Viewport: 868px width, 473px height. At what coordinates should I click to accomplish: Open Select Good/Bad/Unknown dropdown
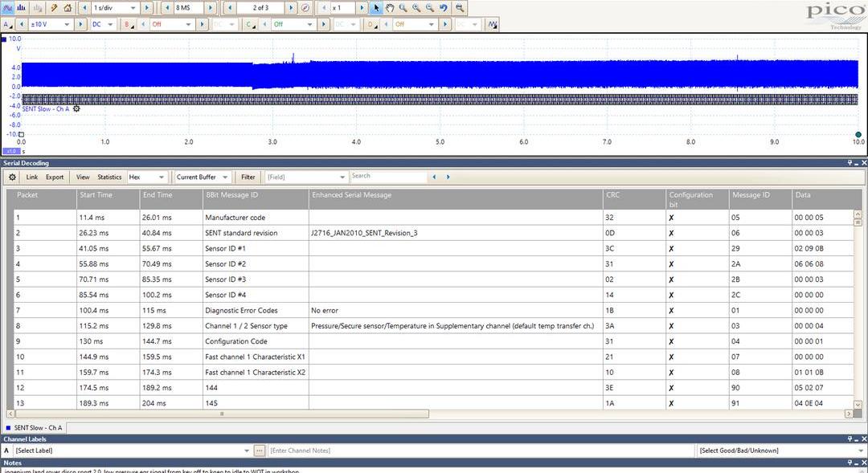[780, 451]
